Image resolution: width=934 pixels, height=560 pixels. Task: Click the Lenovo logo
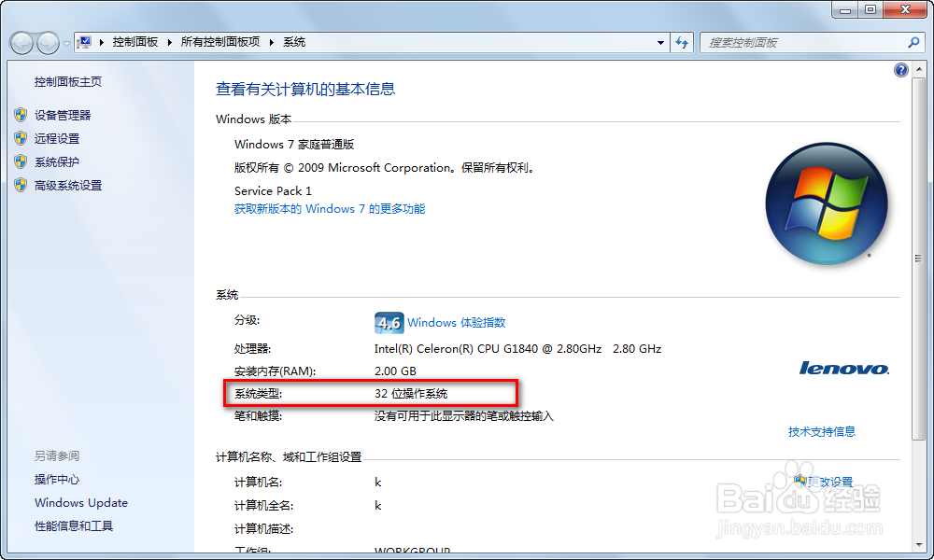pyautogui.click(x=842, y=369)
